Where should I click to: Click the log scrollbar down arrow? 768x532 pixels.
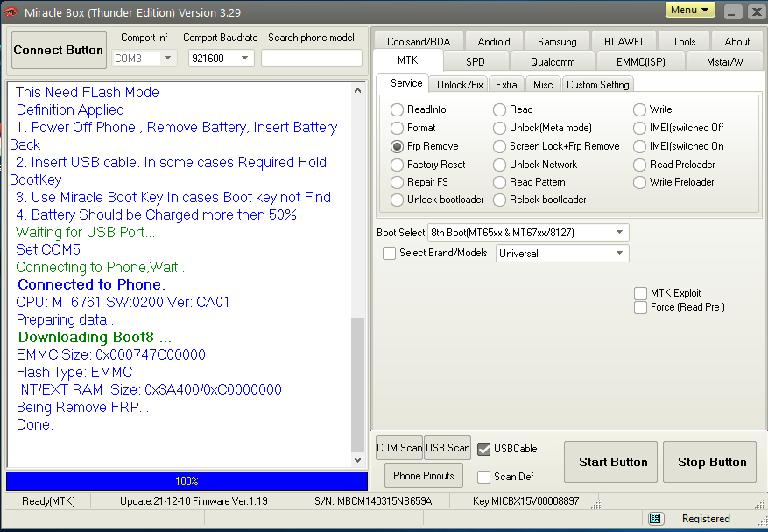coord(357,460)
